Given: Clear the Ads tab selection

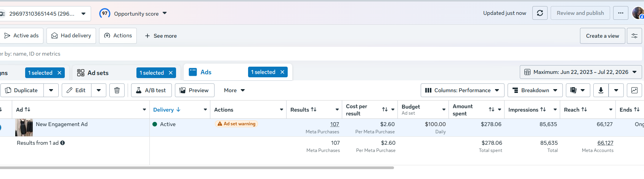Looking at the screenshot, I should click(x=282, y=72).
